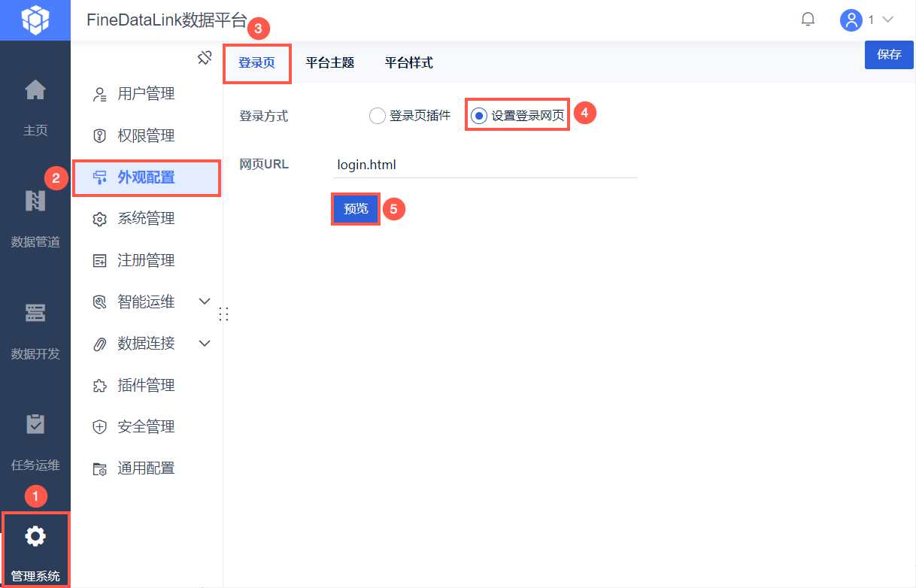Open the 任务运维 clipboard icon

[x=35, y=424]
